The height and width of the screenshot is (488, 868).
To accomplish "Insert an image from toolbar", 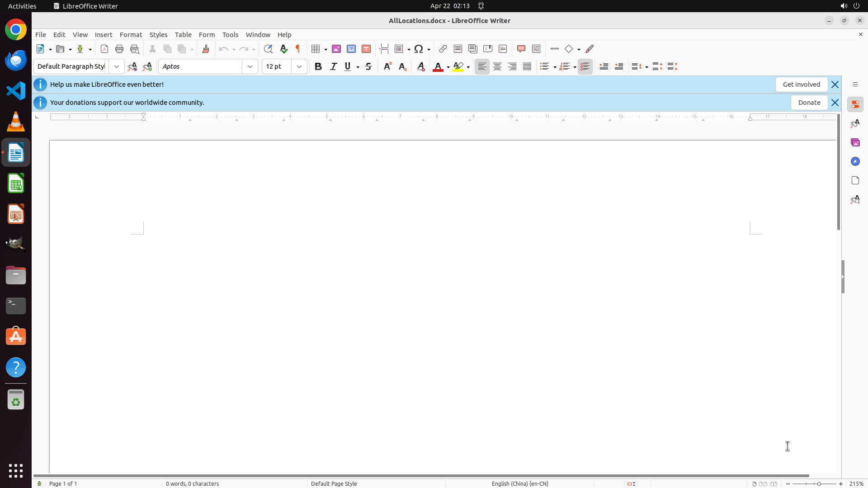I will tap(336, 49).
